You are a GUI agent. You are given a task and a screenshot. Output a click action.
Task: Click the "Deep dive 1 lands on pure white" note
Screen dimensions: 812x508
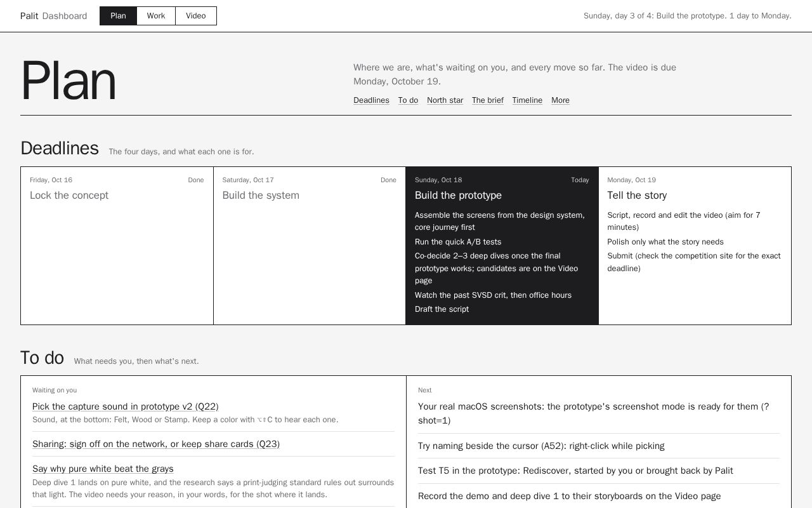point(213,488)
